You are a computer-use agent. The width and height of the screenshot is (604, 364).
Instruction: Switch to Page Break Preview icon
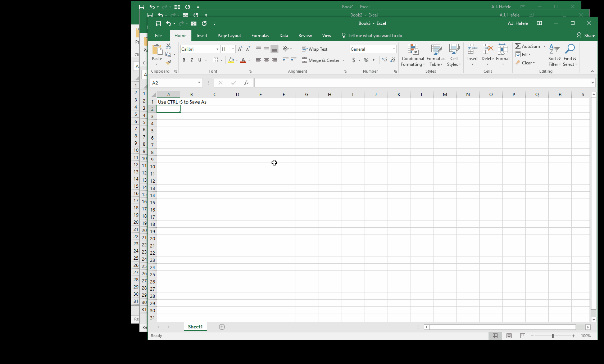click(x=522, y=336)
